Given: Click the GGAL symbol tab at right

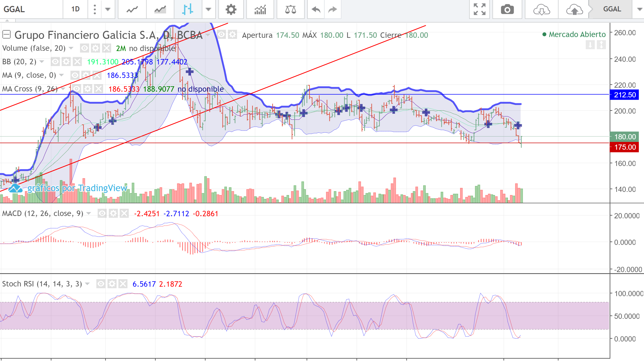Looking at the screenshot, I should click(612, 9).
